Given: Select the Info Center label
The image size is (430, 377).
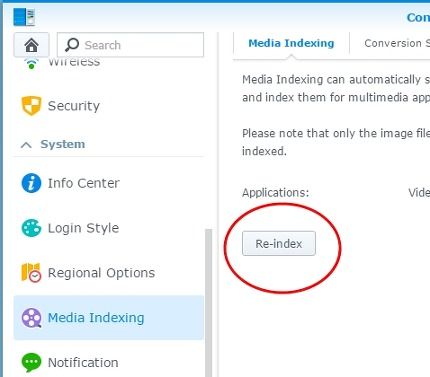Looking at the screenshot, I should point(83,183).
